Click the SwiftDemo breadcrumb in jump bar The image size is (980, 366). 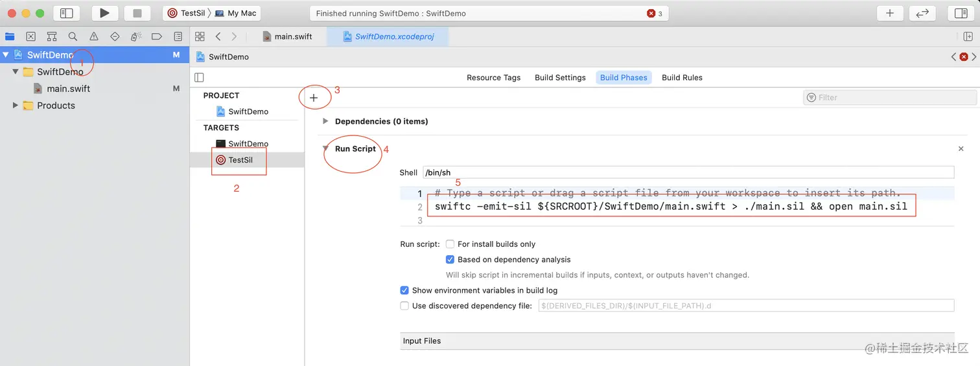[x=222, y=57]
